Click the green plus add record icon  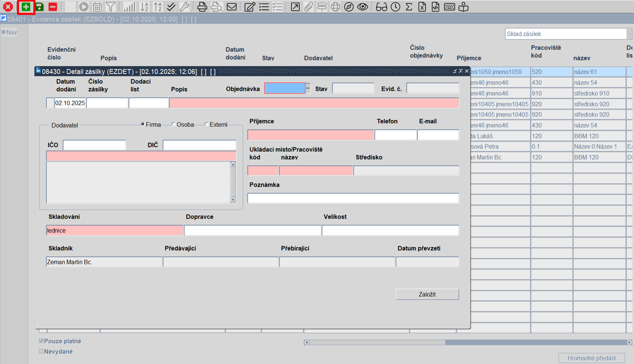26,7
